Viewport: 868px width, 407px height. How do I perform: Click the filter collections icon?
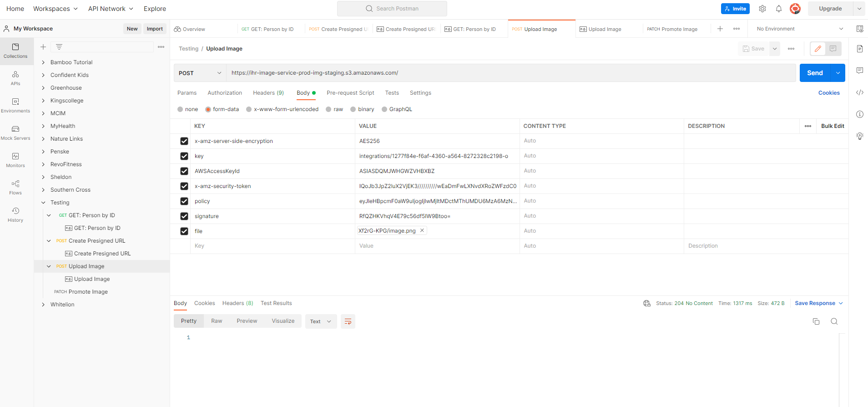coord(59,47)
